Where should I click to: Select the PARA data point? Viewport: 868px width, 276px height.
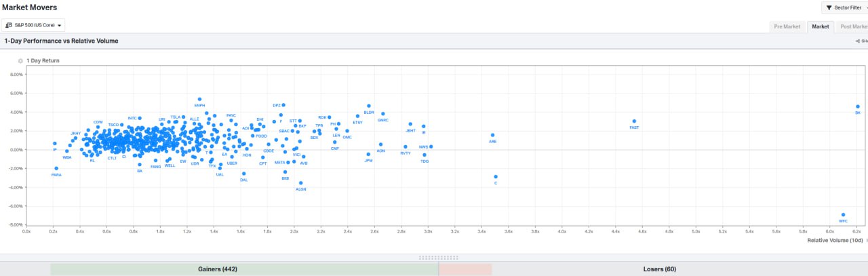(56, 168)
